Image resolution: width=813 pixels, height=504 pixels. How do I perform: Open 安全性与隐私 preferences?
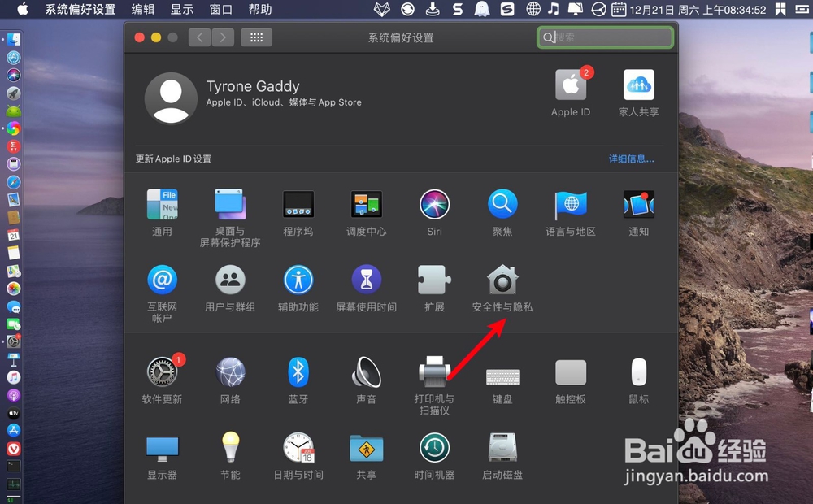502,280
